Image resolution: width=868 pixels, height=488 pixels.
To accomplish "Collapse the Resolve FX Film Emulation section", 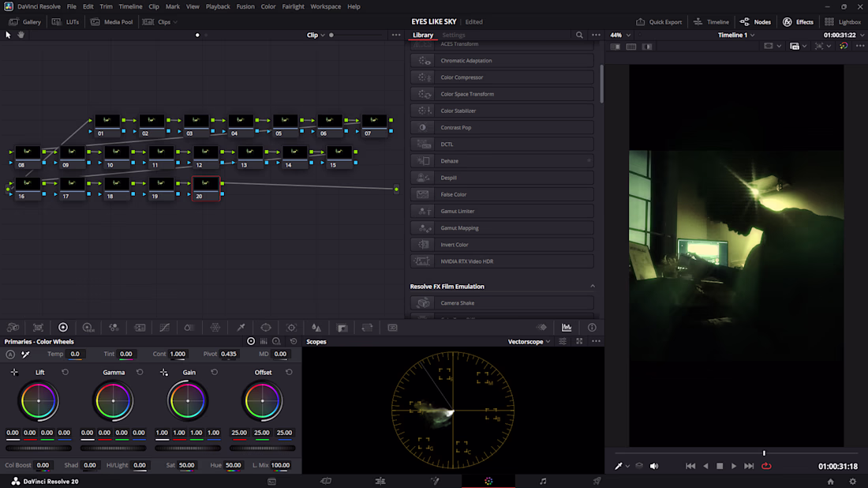I will 593,286.
